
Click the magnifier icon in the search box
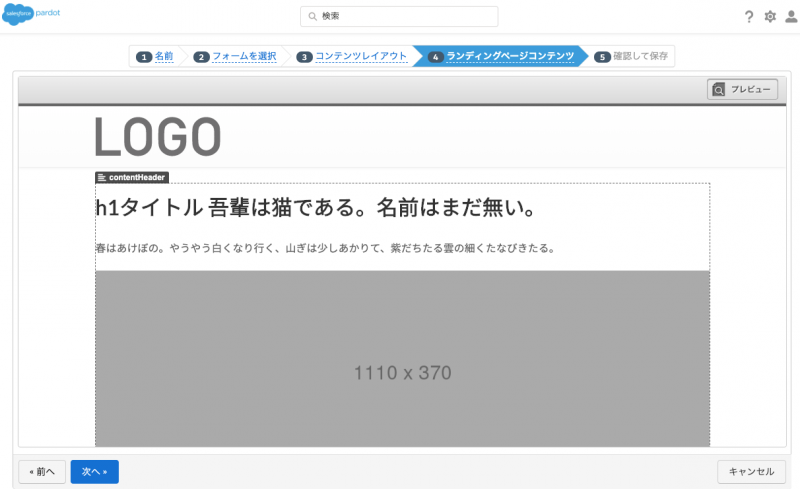coord(312,16)
